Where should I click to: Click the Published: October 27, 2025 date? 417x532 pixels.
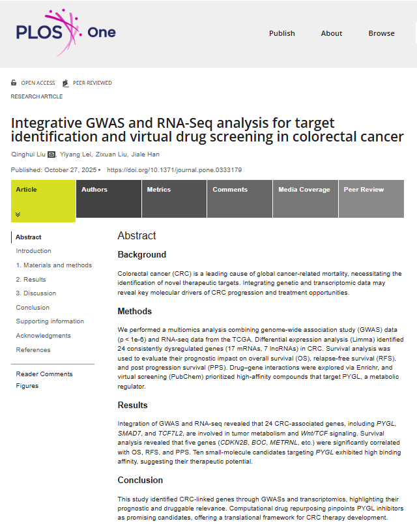[x=53, y=170]
